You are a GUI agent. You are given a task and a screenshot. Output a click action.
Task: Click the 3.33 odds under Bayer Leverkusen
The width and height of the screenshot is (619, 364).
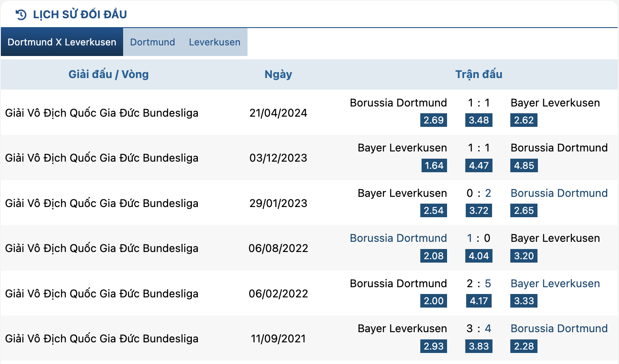pos(524,301)
